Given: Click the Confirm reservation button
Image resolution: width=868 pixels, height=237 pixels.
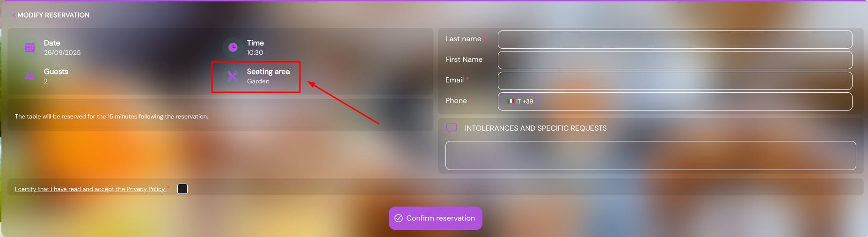Looking at the screenshot, I should tap(436, 218).
